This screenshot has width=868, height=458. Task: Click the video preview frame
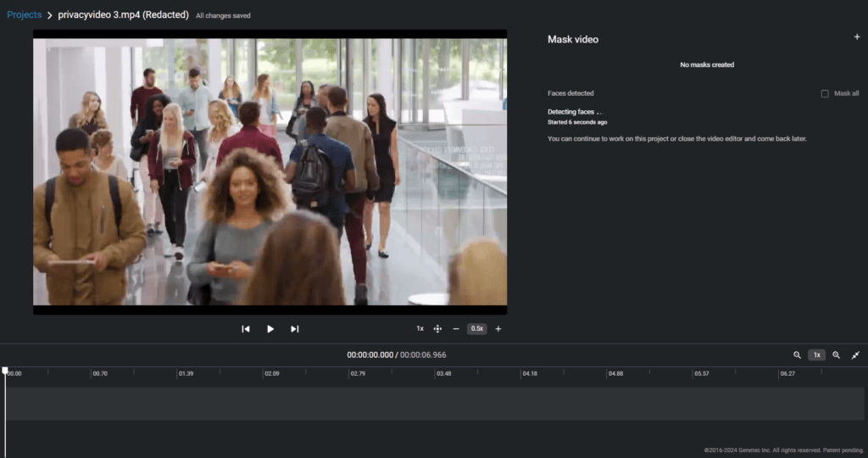(x=270, y=171)
